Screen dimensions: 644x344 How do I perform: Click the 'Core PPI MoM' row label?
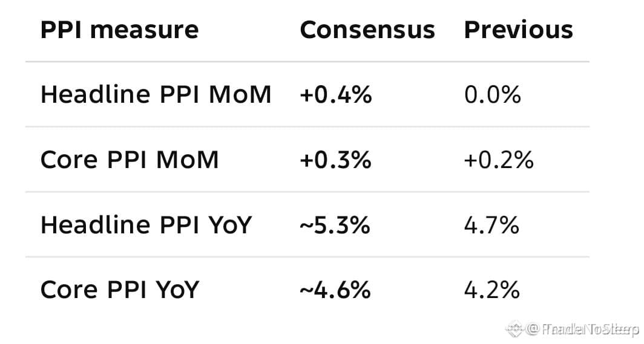[130, 160]
